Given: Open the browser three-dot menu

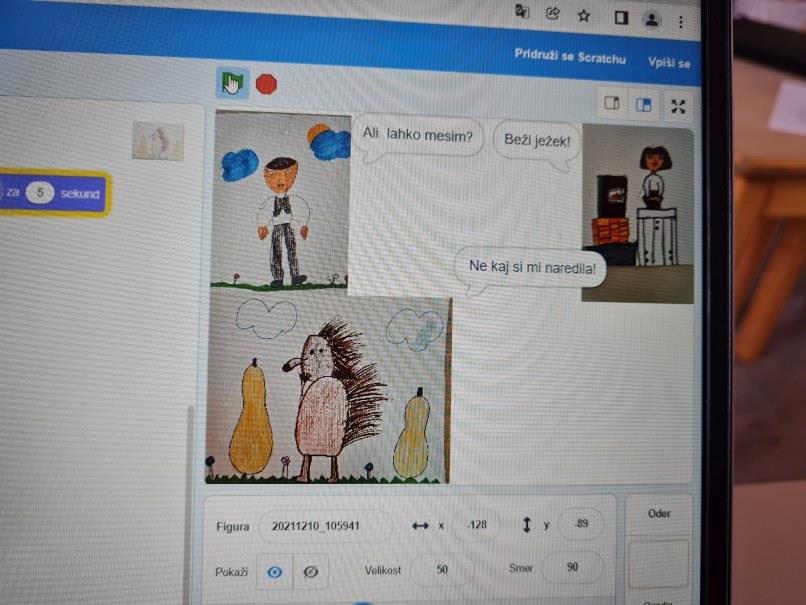Looking at the screenshot, I should click(x=681, y=22).
